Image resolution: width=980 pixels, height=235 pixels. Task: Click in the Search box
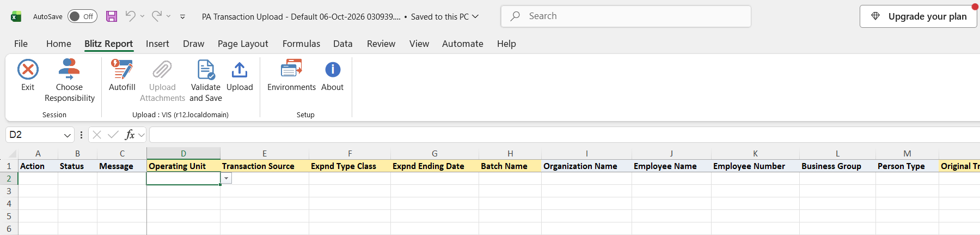[626, 16]
